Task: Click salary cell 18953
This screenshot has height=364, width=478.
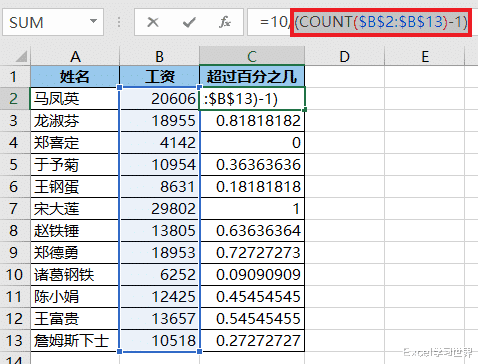Action: click(x=159, y=253)
